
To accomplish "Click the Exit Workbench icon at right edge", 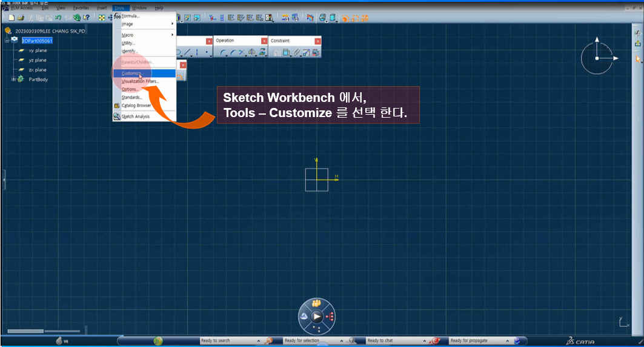I will pyautogui.click(x=637, y=43).
